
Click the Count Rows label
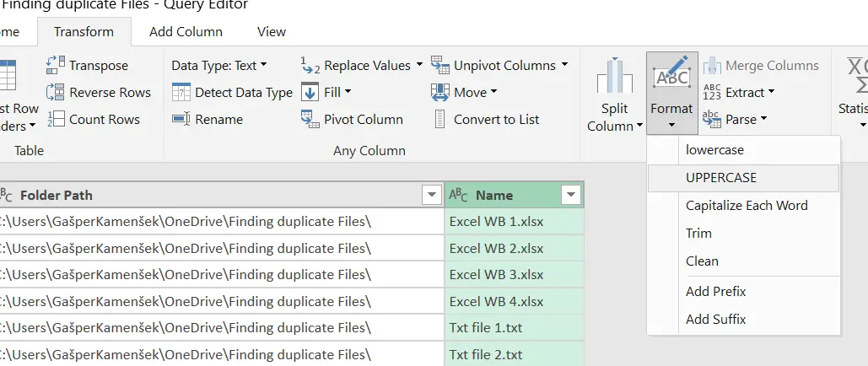click(105, 120)
